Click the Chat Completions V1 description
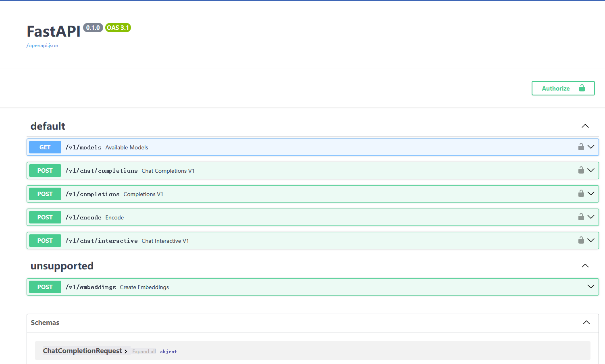605x364 pixels. point(168,171)
